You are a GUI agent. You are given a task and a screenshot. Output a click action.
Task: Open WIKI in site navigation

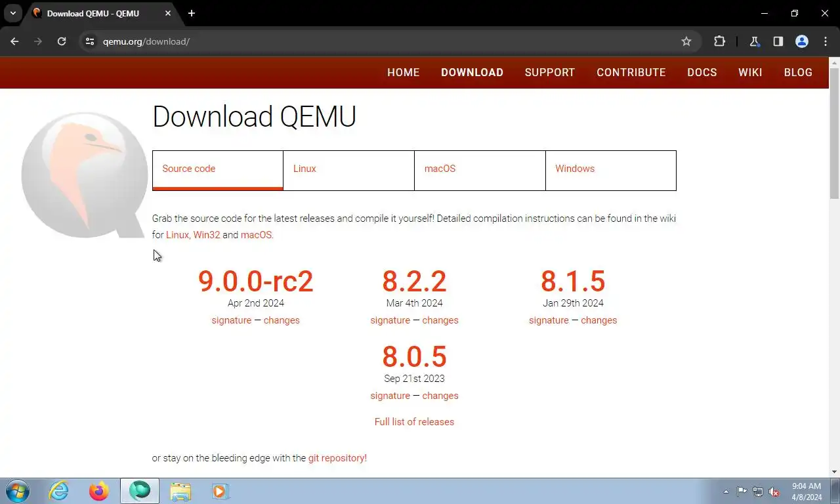[750, 73]
